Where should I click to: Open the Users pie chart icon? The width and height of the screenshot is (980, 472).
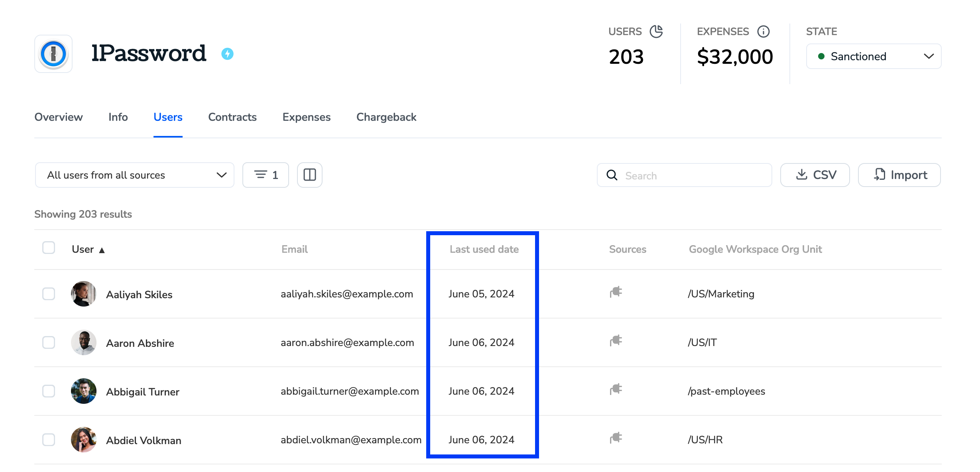(656, 31)
